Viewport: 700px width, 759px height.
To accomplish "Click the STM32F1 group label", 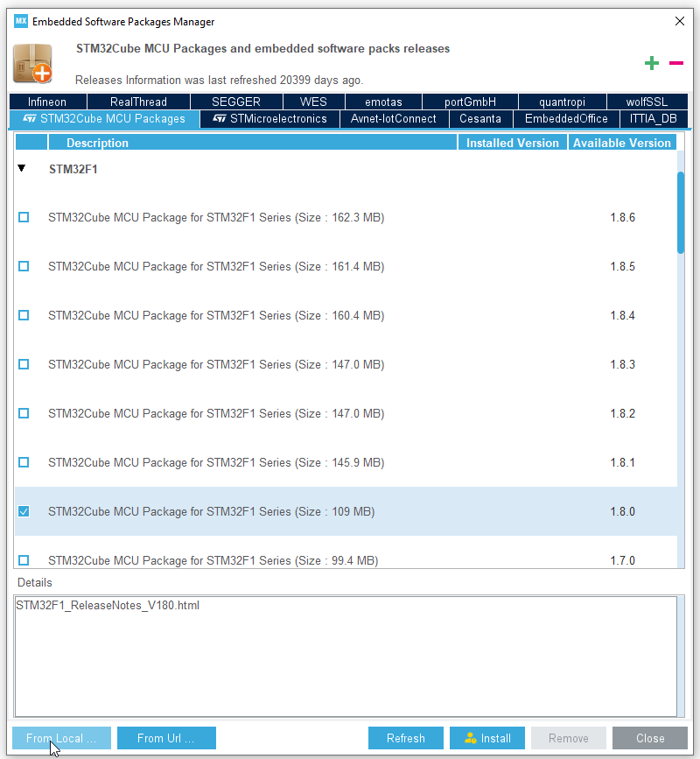I will click(x=73, y=170).
